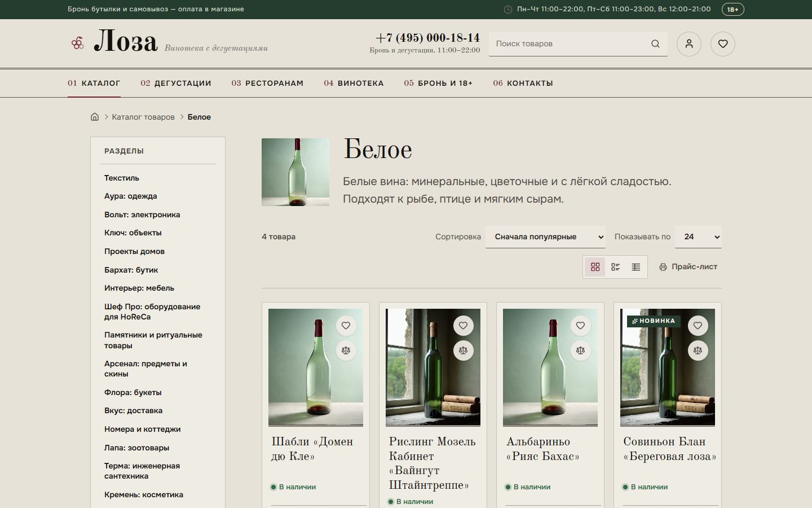This screenshot has height=508, width=812.
Task: Switch to list view with thumbnails
Action: (x=615, y=267)
